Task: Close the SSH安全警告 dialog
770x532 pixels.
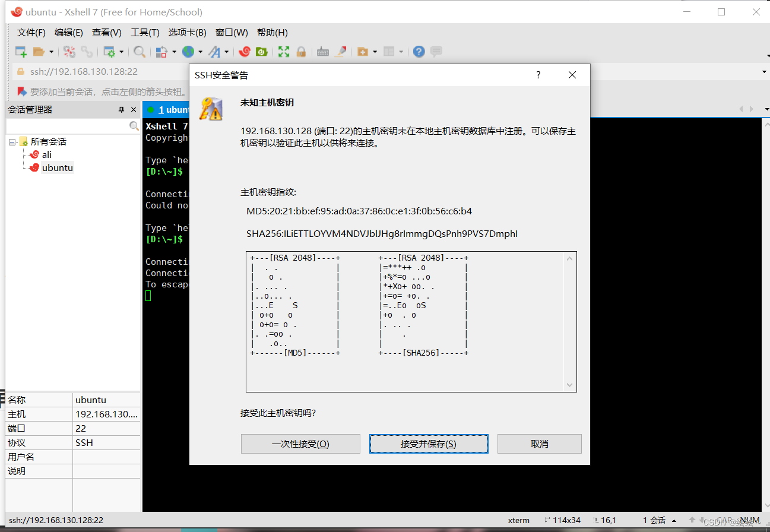Action: click(x=572, y=75)
